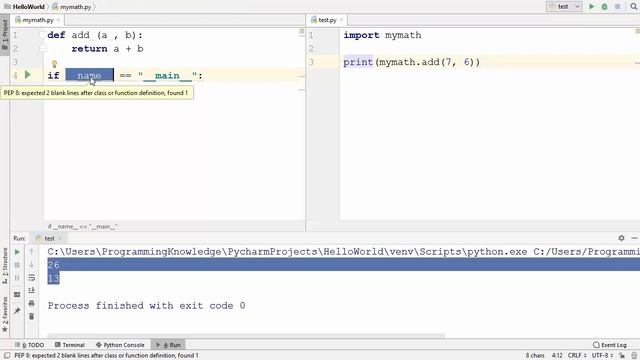Click the 13 output line in console
Image resolution: width=640 pixels, height=360 pixels.
click(53, 278)
